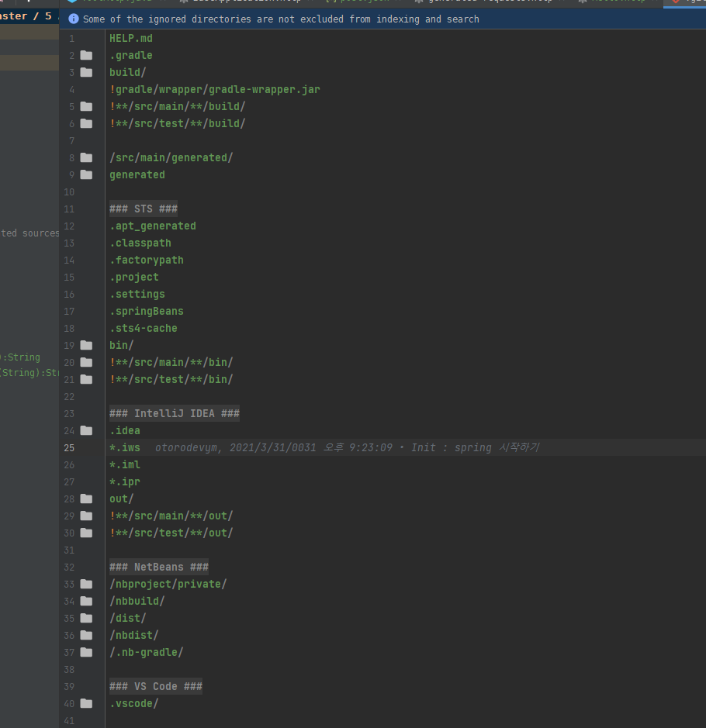Click the ### NetBeans ### comment line
This screenshot has width=706, height=728.
(159, 568)
